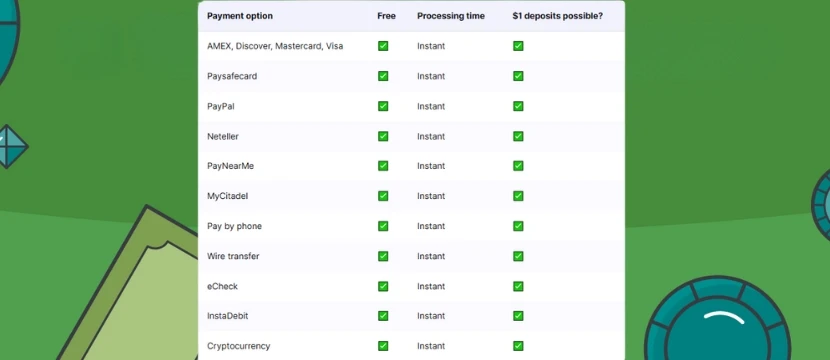Click the $1 deposit checkmark for Neteller

pos(518,136)
